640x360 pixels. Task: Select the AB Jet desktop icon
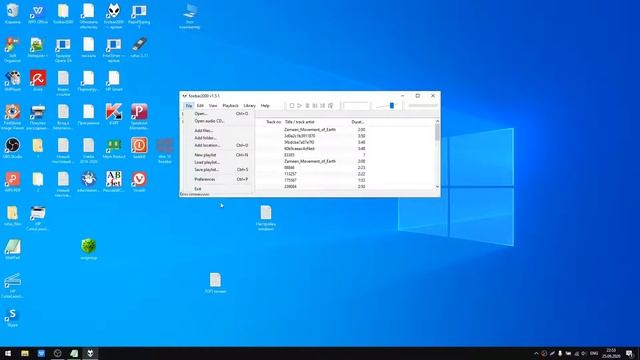click(x=113, y=182)
